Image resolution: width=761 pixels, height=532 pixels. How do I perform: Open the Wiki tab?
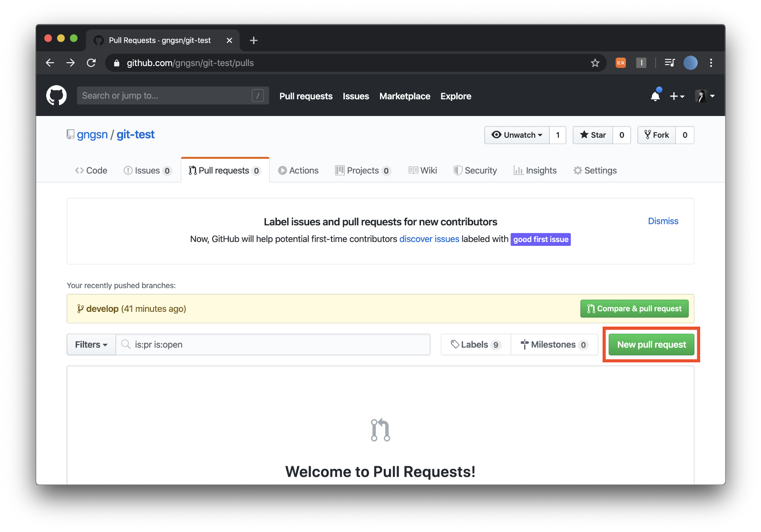(x=423, y=170)
